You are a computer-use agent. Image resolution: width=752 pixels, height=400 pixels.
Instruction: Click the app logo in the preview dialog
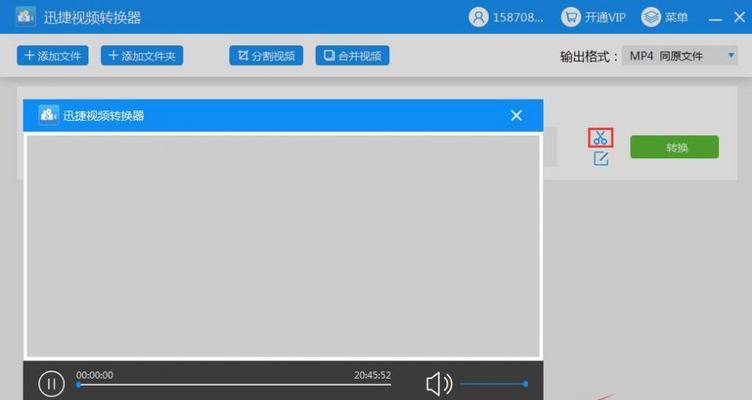48,115
